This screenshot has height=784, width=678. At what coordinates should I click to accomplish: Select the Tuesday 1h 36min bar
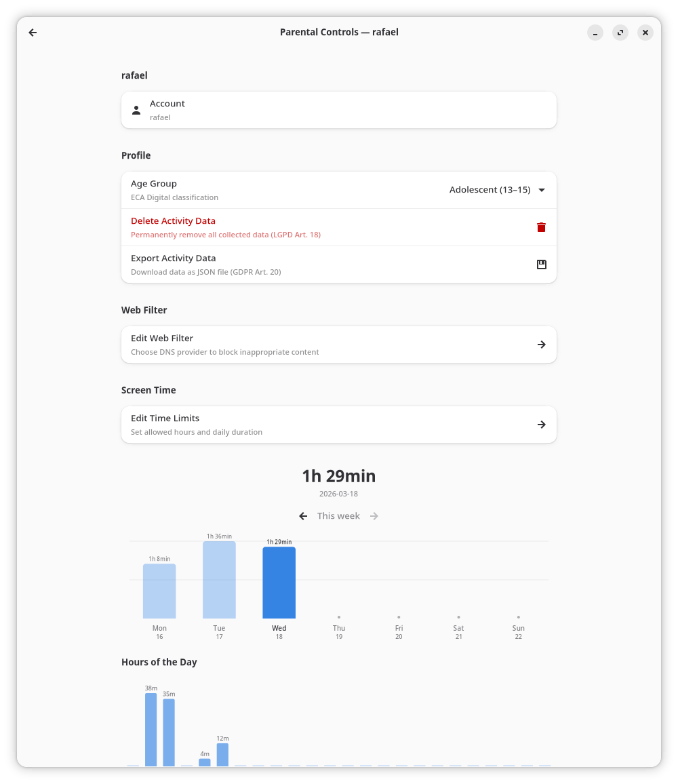click(x=219, y=580)
